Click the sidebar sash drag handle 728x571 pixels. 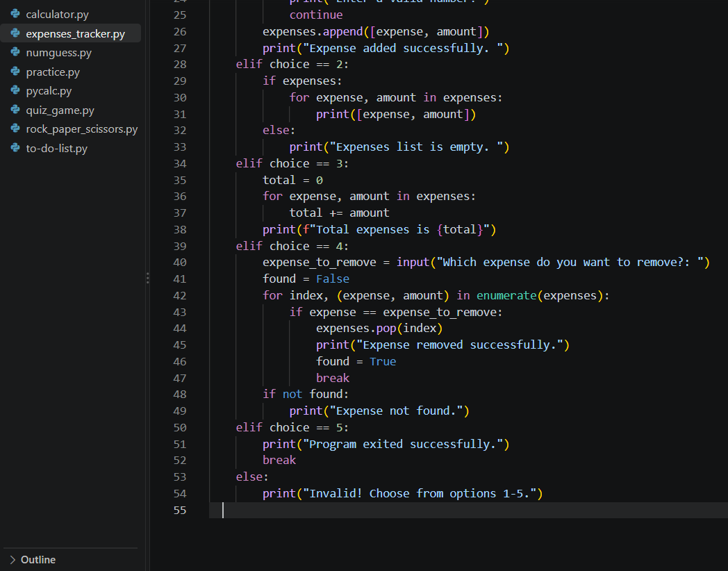(x=148, y=278)
